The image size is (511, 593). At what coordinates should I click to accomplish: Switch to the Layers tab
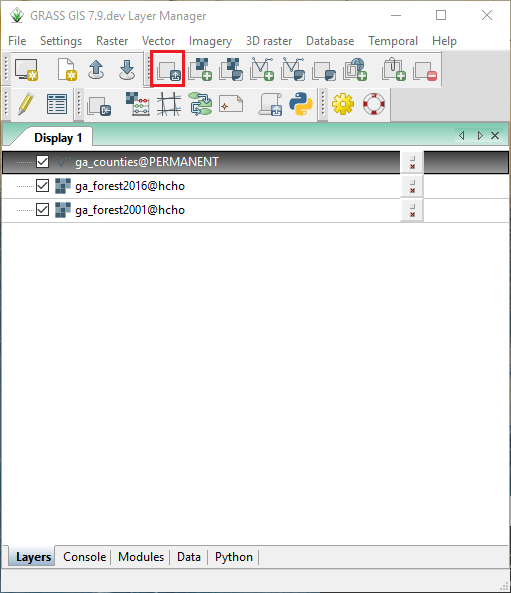[x=33, y=557]
